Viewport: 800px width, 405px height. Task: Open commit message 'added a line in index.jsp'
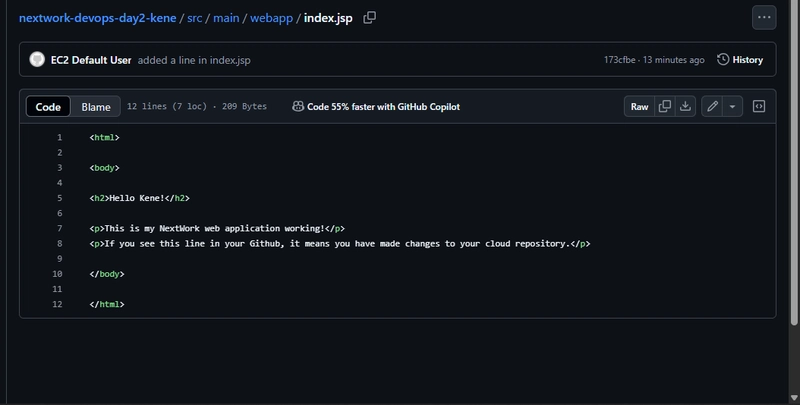pos(194,60)
